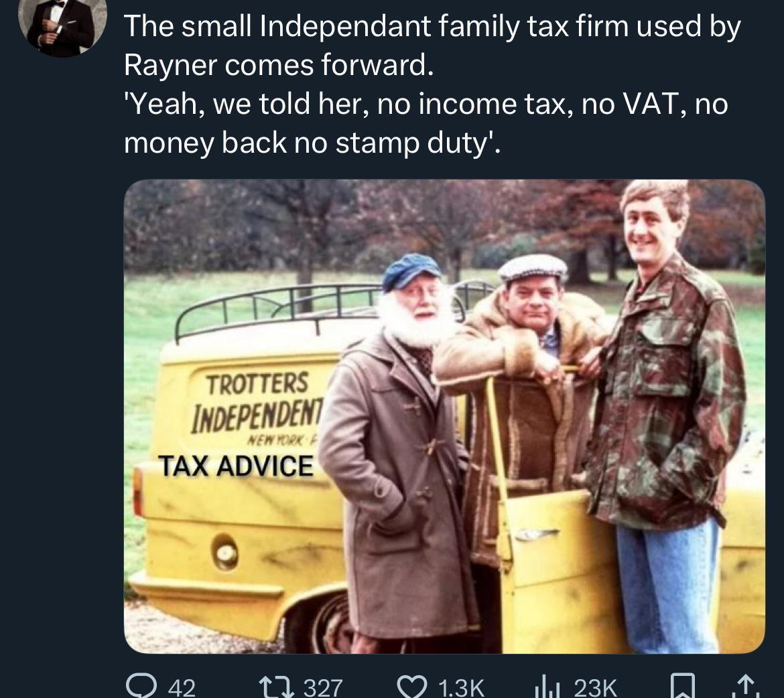This screenshot has width=784, height=698.
Task: Click the quoted 'no income tax, no VAT' text
Action: [425, 104]
